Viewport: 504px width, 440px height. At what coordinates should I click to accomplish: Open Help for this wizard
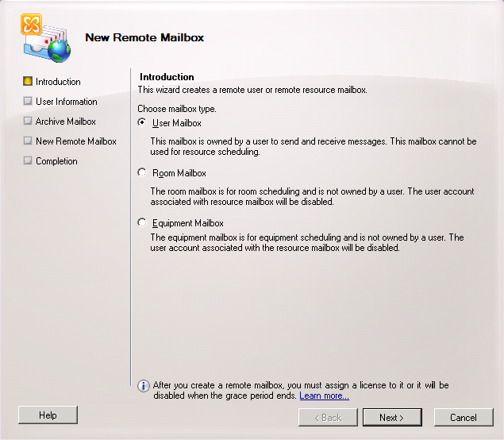pyautogui.click(x=48, y=415)
